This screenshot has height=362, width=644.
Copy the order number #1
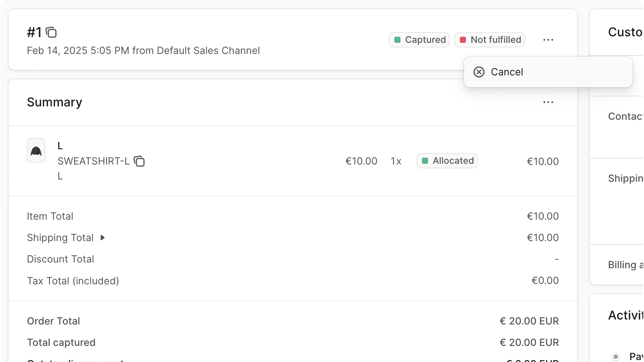coord(52,33)
